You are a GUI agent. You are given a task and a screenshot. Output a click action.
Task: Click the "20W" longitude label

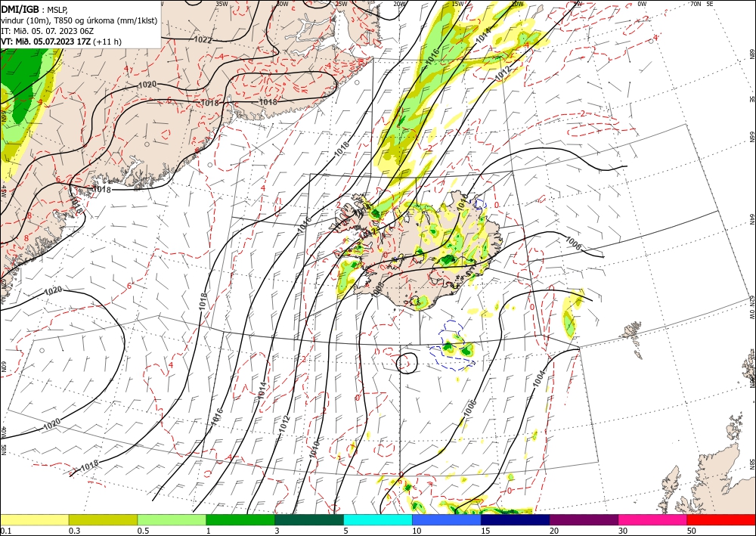coord(398,3)
